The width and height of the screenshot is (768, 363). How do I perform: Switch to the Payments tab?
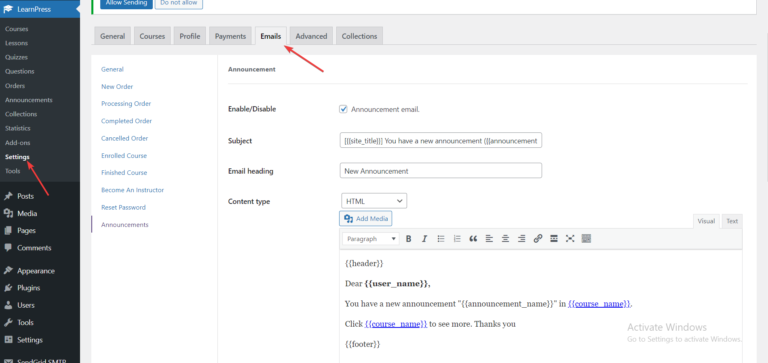(230, 36)
